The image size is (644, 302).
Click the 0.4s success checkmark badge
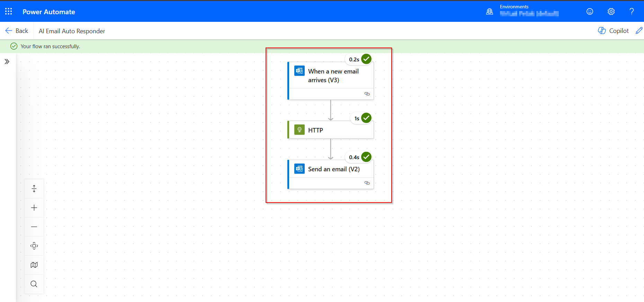366,157
